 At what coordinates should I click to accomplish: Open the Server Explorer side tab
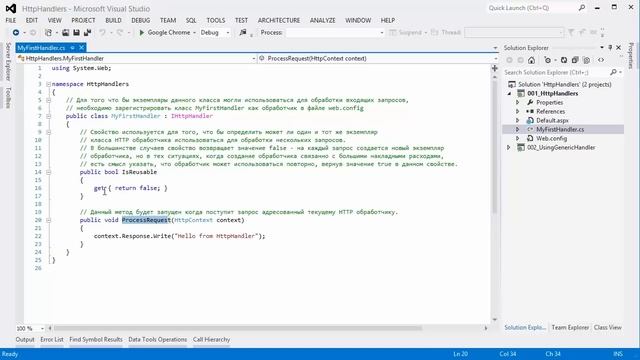(x=8, y=61)
